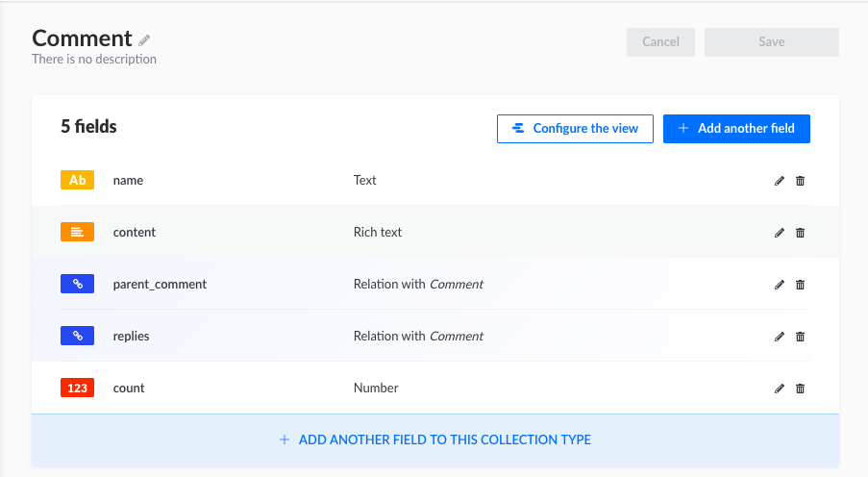Image resolution: width=868 pixels, height=477 pixels.
Task: Delete the content field using trash icon
Action: (801, 233)
